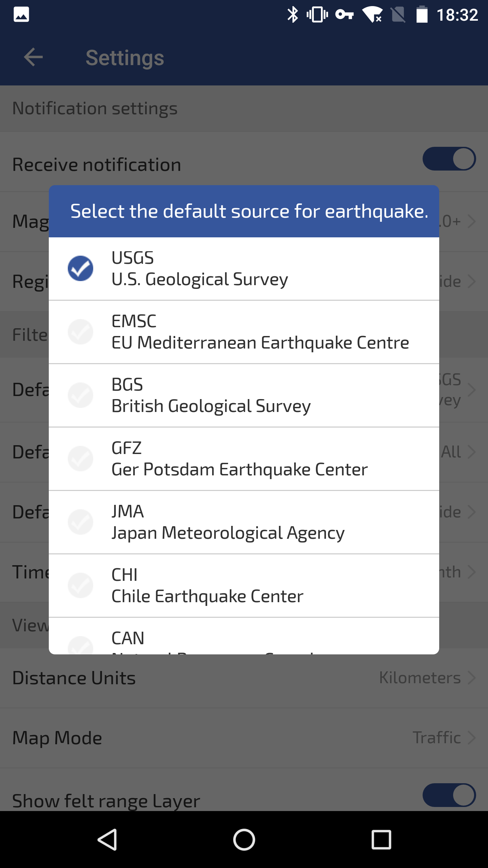Tap the Bluetooth icon in status bar

[292, 15]
